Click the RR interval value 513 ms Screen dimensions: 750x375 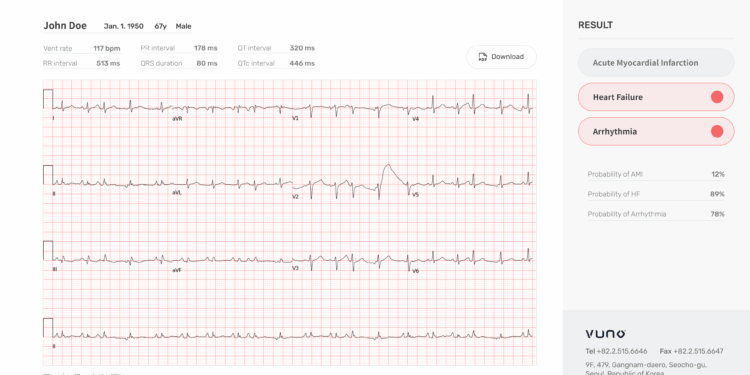(x=108, y=63)
